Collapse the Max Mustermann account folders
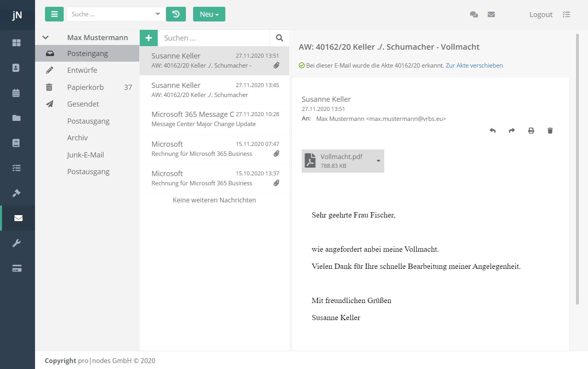 click(45, 37)
